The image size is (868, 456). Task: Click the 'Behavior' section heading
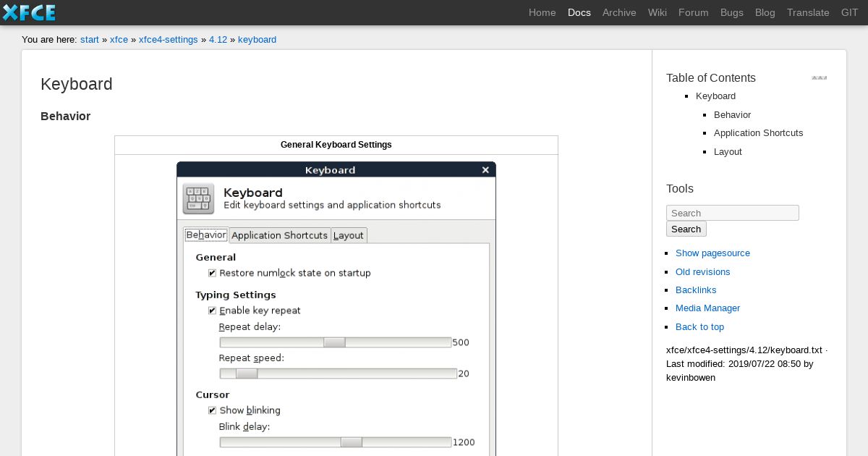click(x=65, y=117)
